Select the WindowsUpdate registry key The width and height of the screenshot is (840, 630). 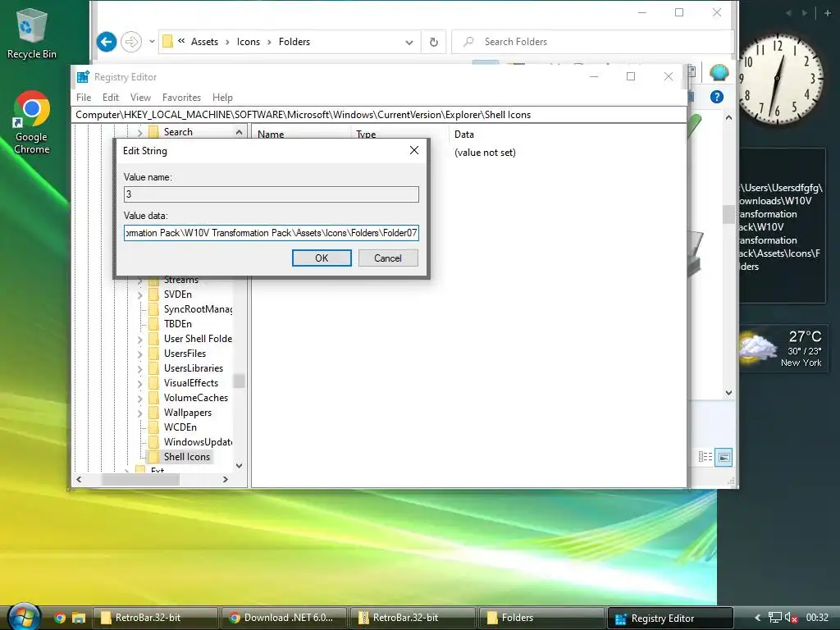198,442
